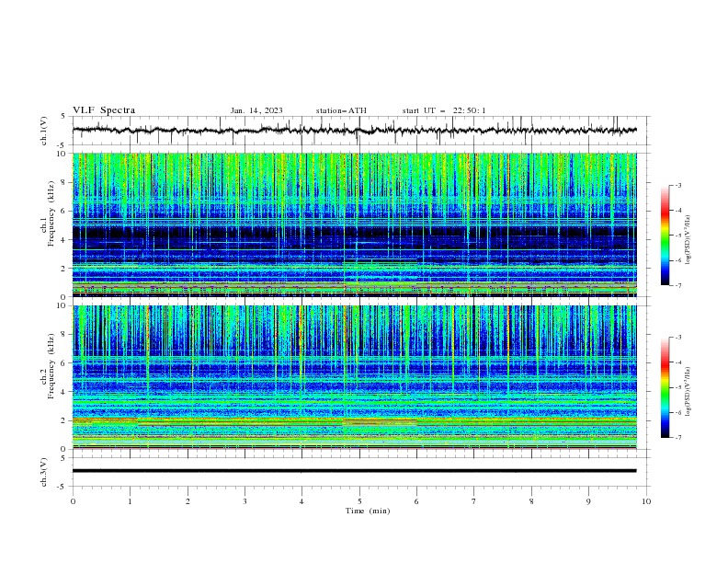Click the "-5" label on ch.1 color bar
The width and height of the screenshot is (728, 563).
(x=678, y=236)
